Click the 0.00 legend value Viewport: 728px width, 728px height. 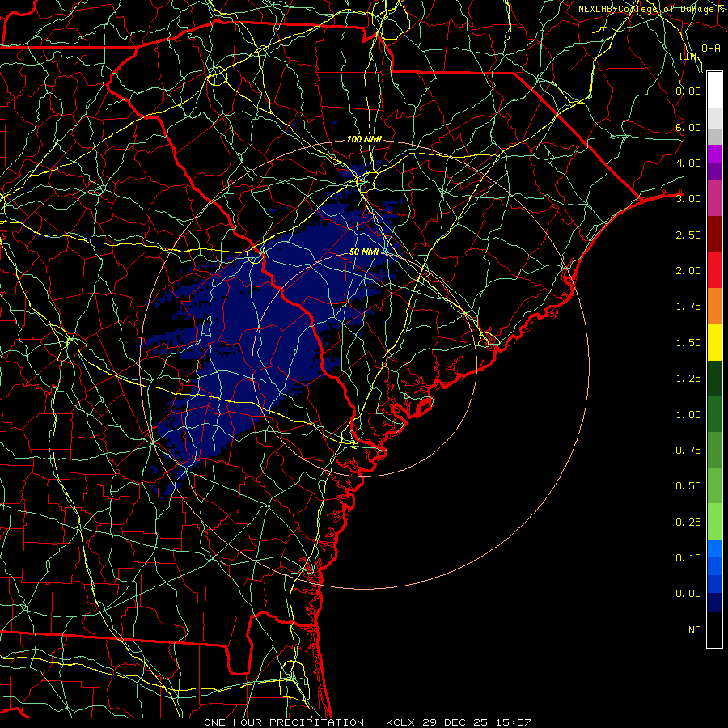(x=688, y=594)
